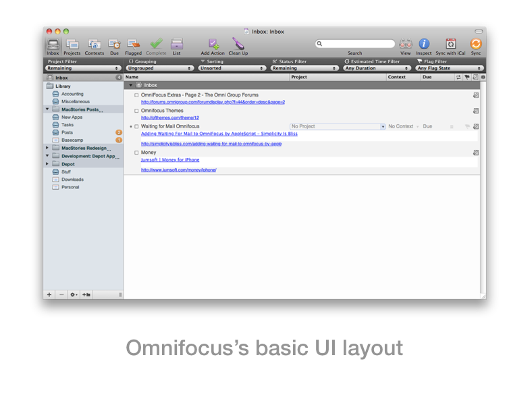The width and height of the screenshot is (532, 395).
Task: Open Adding Waiting For Mail link
Action: [219, 134]
